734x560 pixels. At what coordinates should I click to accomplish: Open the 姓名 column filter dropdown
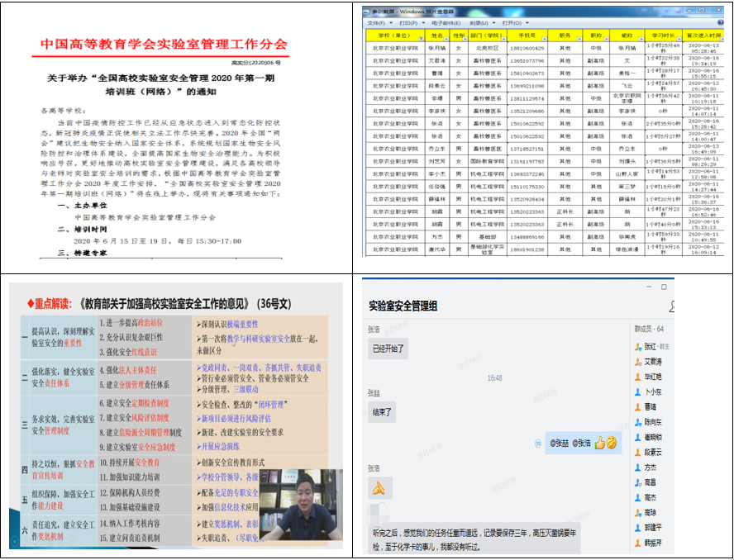447,37
